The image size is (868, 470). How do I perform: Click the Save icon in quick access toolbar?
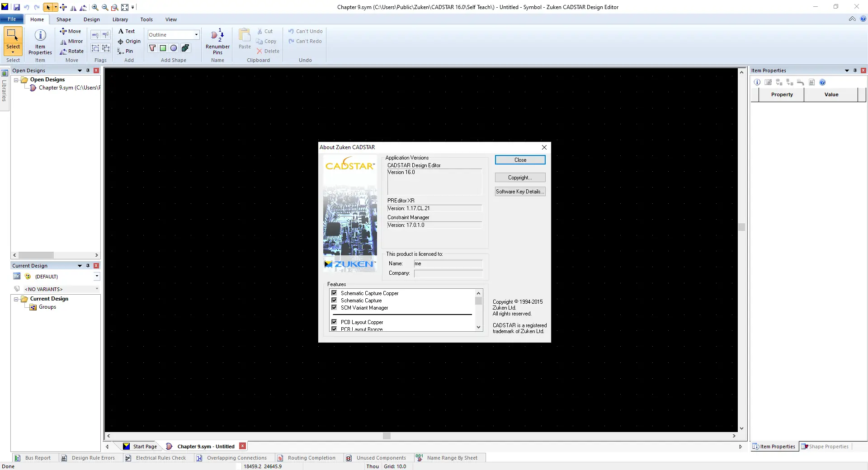point(17,7)
